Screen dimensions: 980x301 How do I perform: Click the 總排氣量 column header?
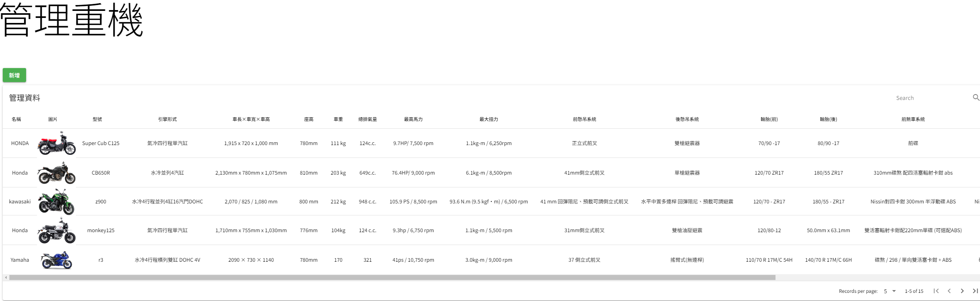click(367, 119)
